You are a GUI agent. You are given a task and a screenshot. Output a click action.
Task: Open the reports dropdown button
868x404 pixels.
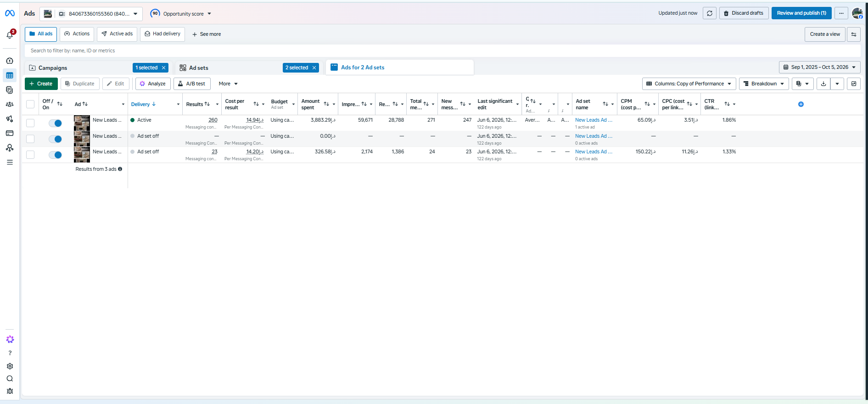point(802,84)
